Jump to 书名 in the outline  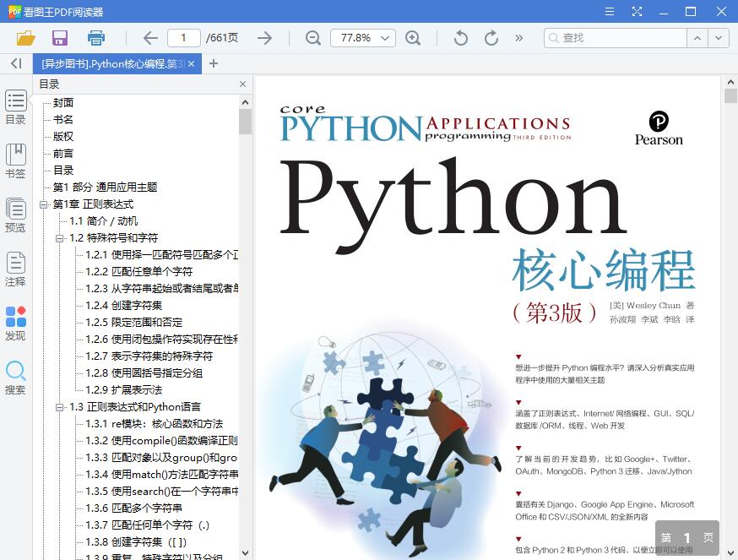pyautogui.click(x=63, y=120)
